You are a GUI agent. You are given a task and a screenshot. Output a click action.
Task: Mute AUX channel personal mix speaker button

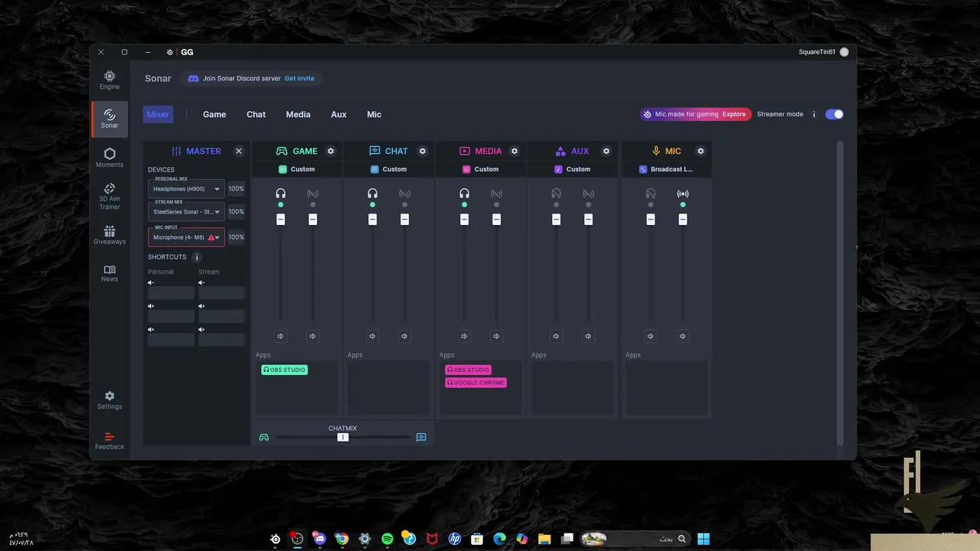click(556, 336)
